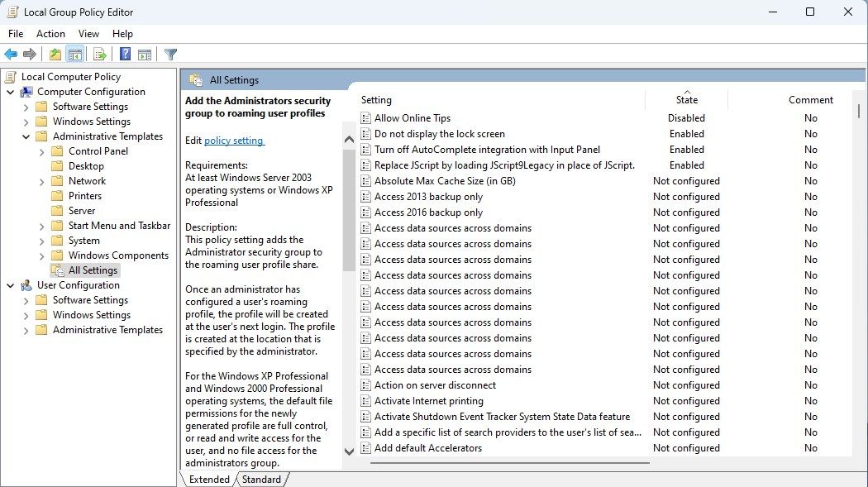Click the Up one level folder icon
This screenshot has height=487, width=868.
(x=55, y=55)
